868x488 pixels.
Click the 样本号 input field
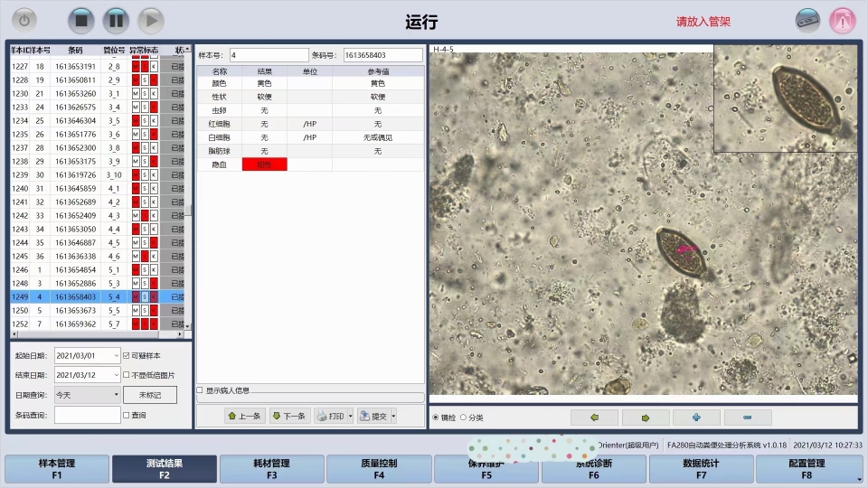pyautogui.click(x=269, y=55)
